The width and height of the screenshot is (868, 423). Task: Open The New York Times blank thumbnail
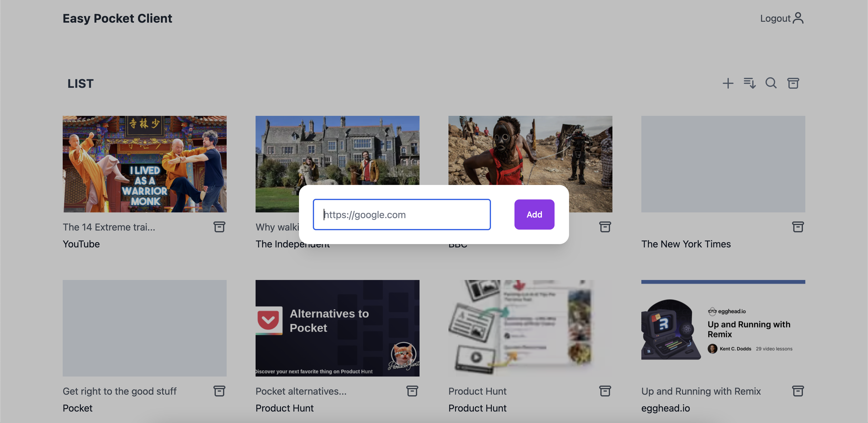click(x=723, y=164)
